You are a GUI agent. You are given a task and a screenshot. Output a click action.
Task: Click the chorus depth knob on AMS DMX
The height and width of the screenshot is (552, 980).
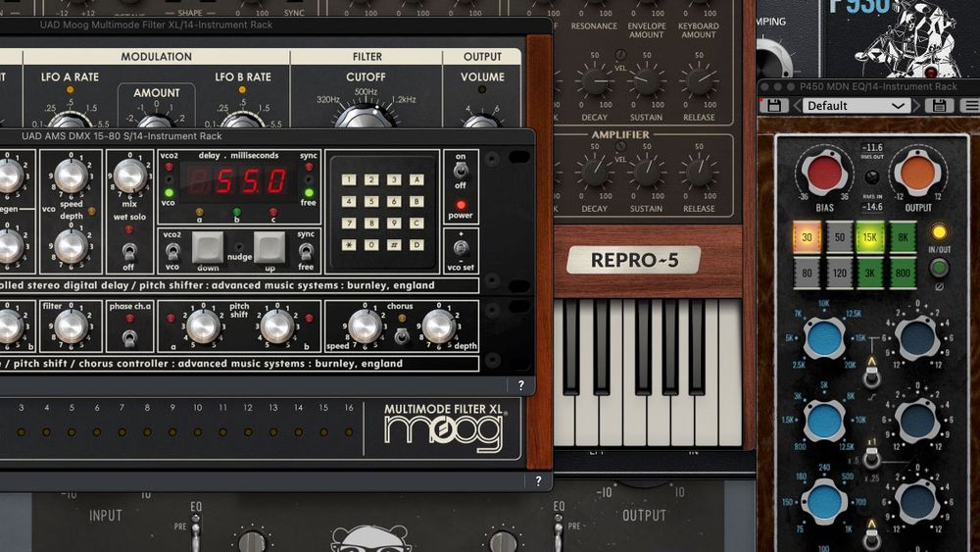439,326
